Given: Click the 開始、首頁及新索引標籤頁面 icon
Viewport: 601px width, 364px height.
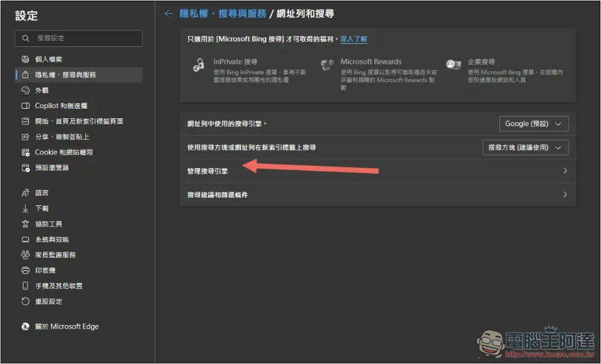Looking at the screenshot, I should pyautogui.click(x=25, y=121).
